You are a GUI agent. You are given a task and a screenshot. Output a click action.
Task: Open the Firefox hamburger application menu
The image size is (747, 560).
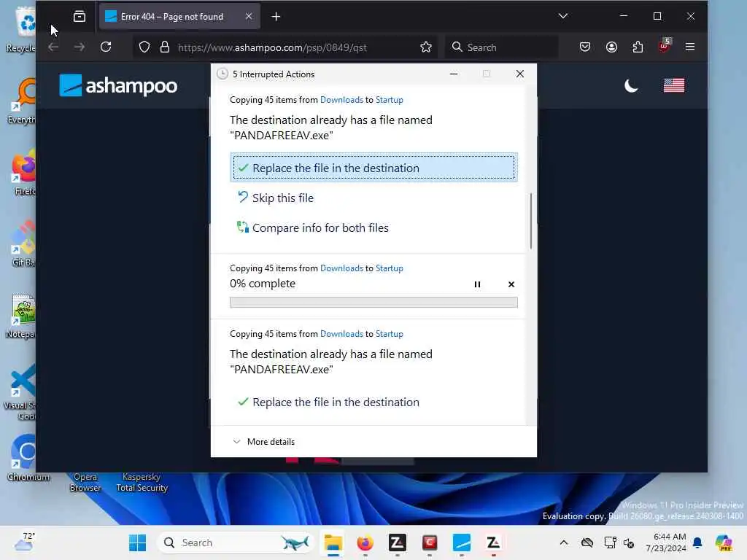pyautogui.click(x=690, y=47)
